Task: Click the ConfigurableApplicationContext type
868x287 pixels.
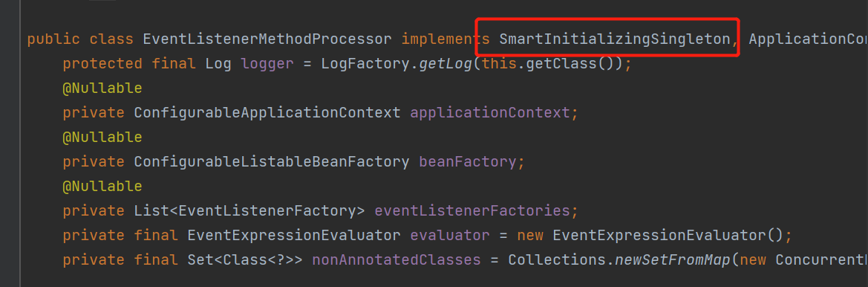Action: coord(267,112)
